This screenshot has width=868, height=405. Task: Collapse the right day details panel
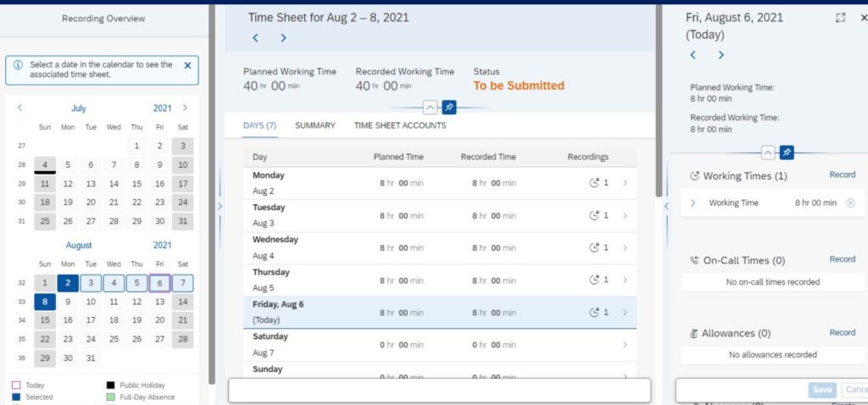pyautogui.click(x=666, y=206)
